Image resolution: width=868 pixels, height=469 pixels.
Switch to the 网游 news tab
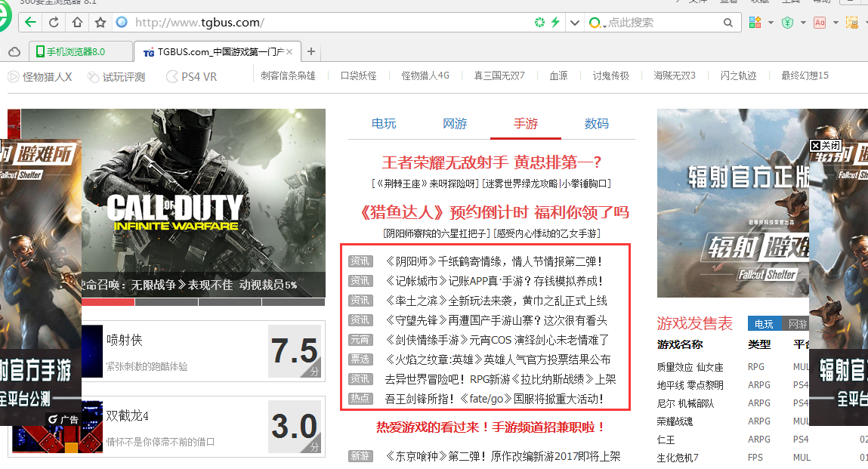pyautogui.click(x=455, y=123)
